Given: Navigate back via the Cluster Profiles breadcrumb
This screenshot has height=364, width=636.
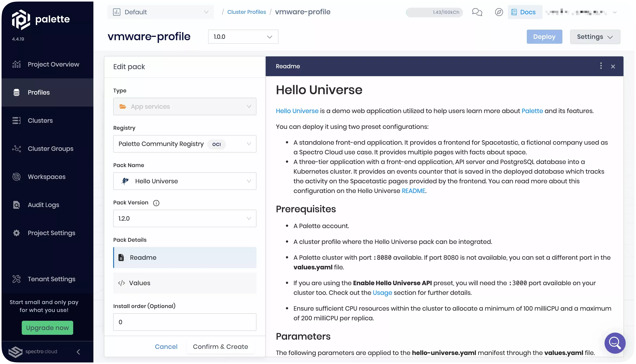Looking at the screenshot, I should point(246,12).
